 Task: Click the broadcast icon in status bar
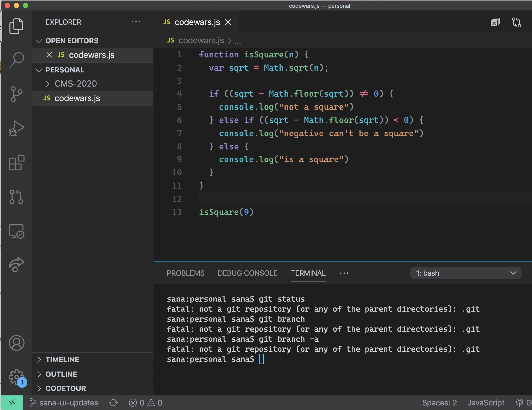tap(519, 403)
